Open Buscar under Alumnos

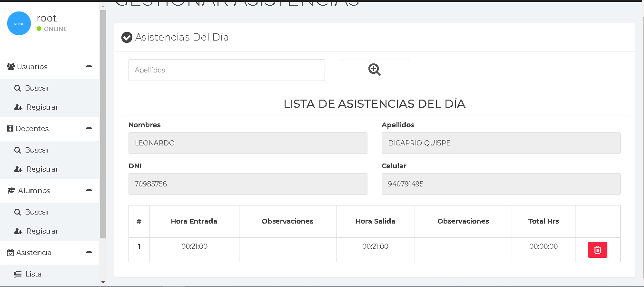tap(37, 212)
